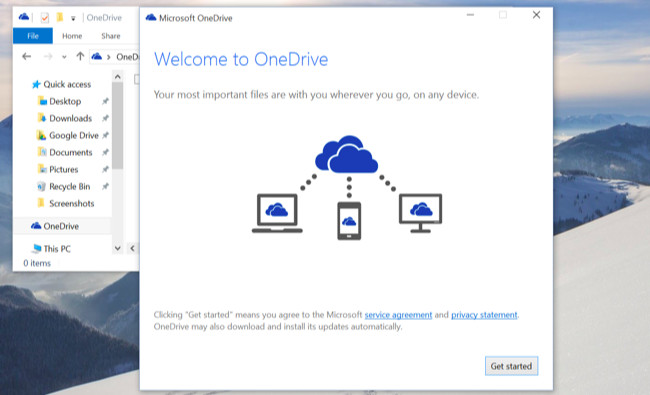Go back using Explorer's back arrow

click(27, 56)
